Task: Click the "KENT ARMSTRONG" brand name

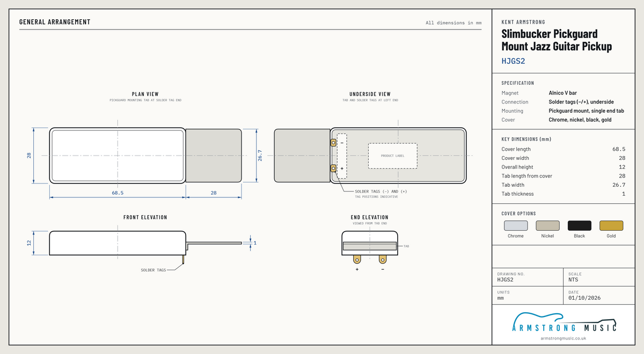Action: point(523,22)
